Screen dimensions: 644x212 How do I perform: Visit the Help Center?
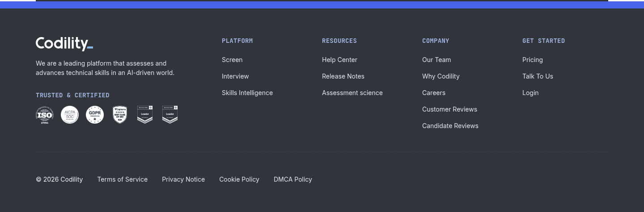coord(339,60)
